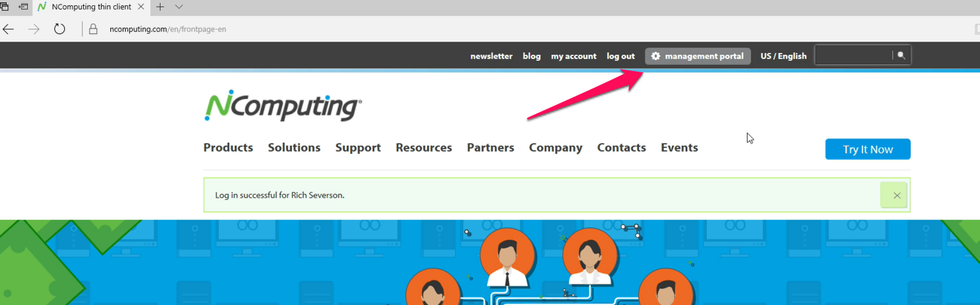Viewport: 980px width, 305px height.
Task: Select the NComputing thin client tab
Action: [x=91, y=7]
